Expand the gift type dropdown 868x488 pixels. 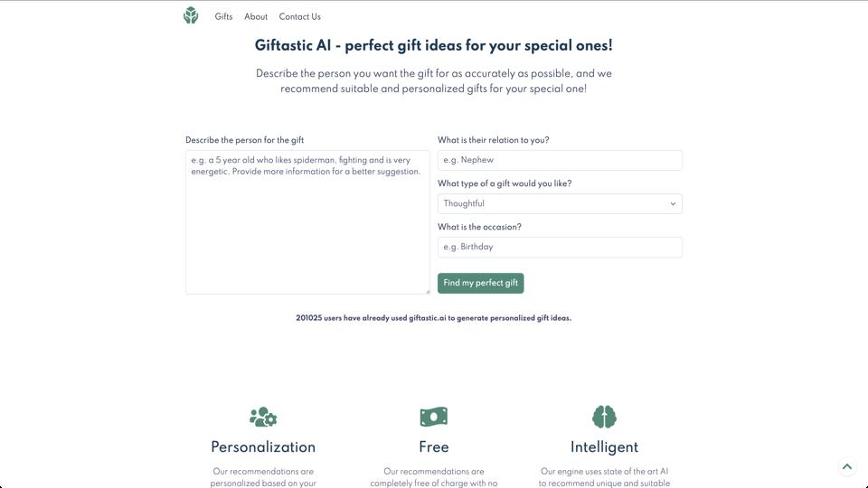[x=560, y=203]
